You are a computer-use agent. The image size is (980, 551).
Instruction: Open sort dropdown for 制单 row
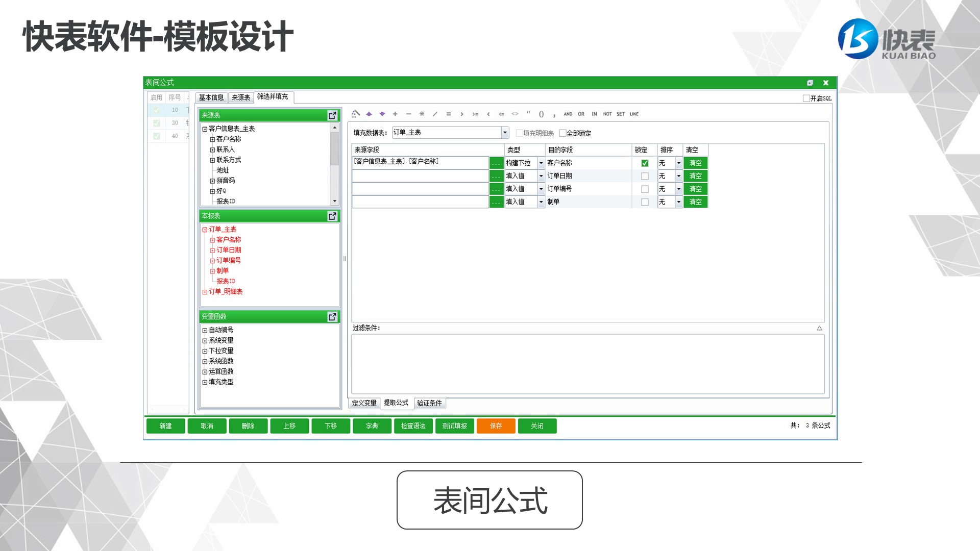pos(678,202)
